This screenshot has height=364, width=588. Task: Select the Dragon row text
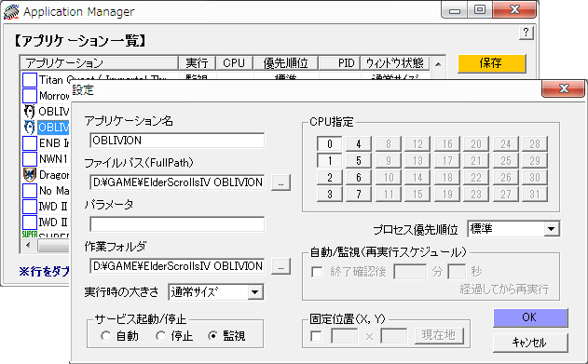point(54,175)
